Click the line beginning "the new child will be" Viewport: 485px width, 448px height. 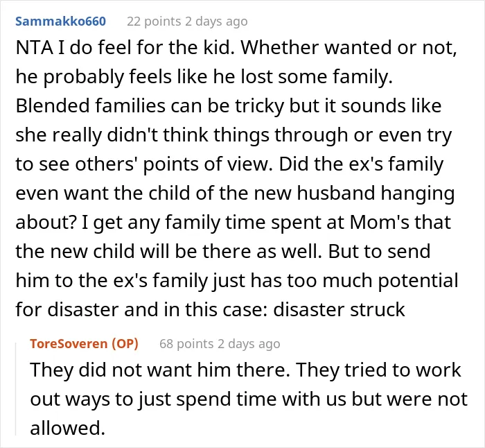[x=223, y=252]
